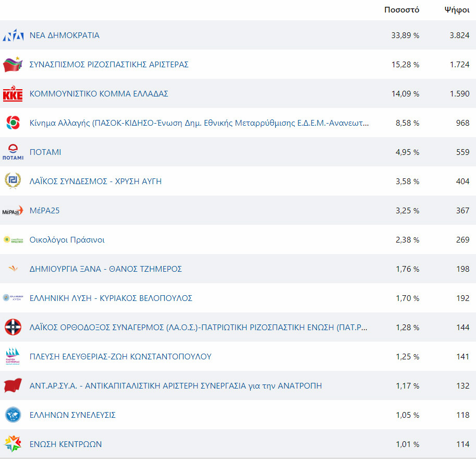Click the Nea Dimokratia party logo

pyautogui.click(x=13, y=35)
